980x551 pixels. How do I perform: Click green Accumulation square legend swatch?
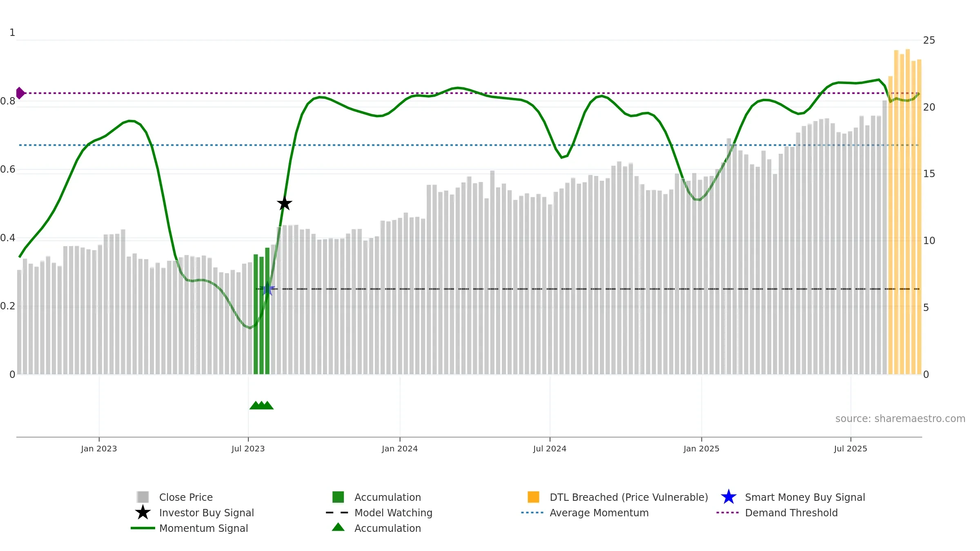[338, 497]
